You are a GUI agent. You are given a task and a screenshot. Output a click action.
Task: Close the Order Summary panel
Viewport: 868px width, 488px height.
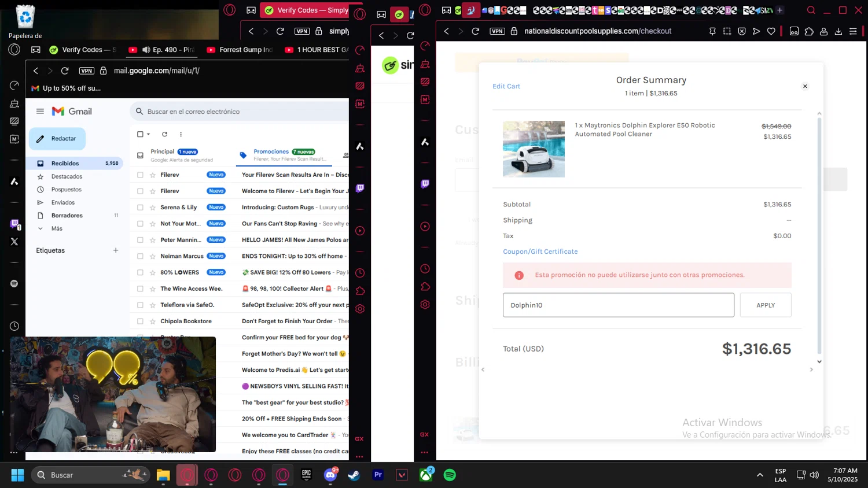(805, 86)
